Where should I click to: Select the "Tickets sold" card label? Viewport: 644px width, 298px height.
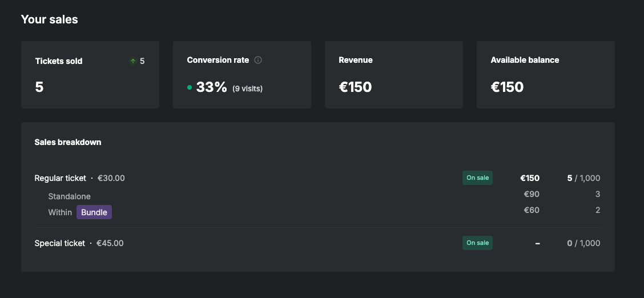(x=59, y=61)
